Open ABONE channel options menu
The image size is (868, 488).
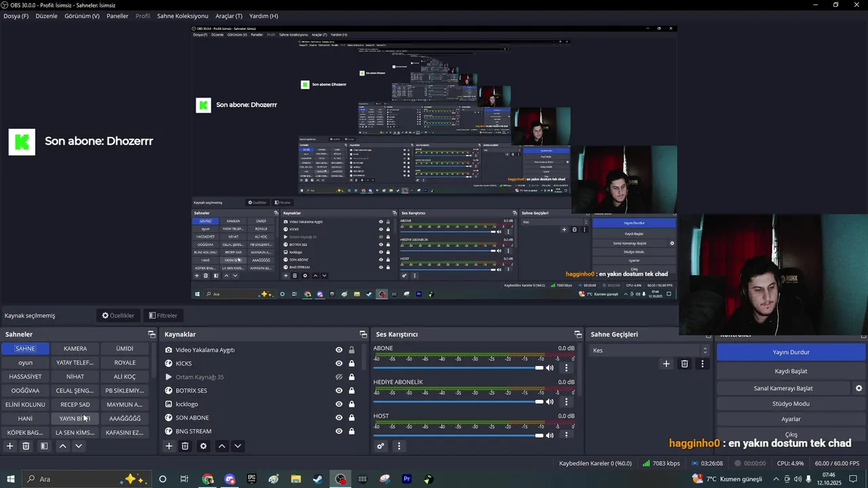(566, 368)
